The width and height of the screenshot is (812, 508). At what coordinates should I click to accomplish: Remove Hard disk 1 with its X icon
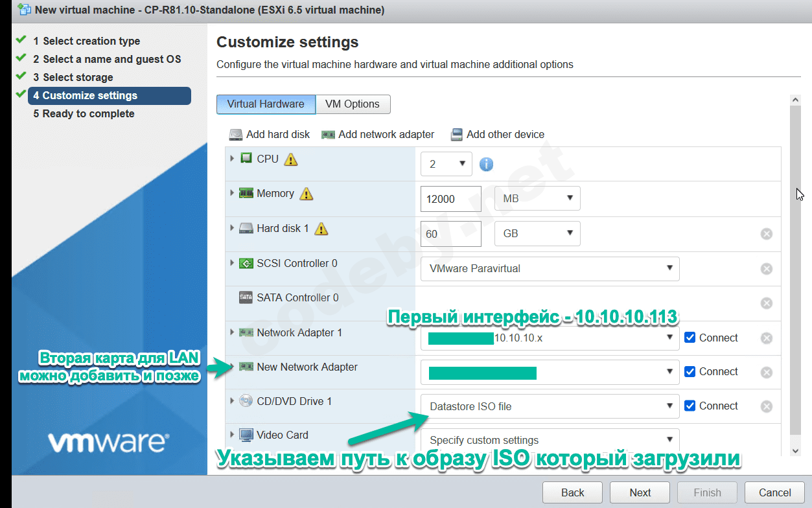point(767,234)
